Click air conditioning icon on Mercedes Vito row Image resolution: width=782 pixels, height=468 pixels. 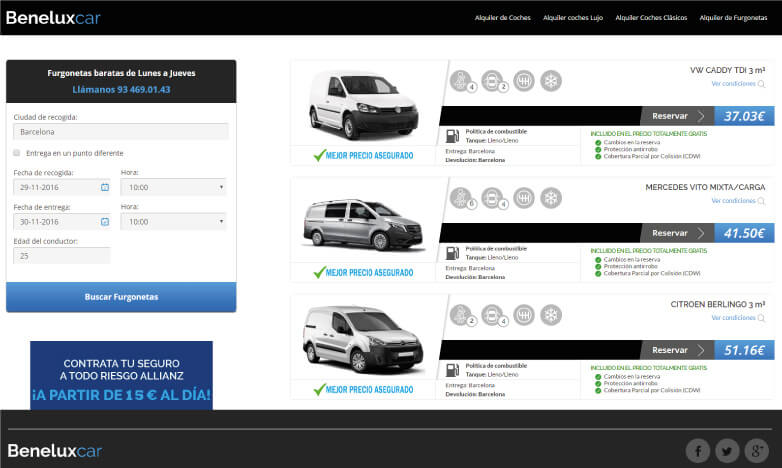(551, 198)
